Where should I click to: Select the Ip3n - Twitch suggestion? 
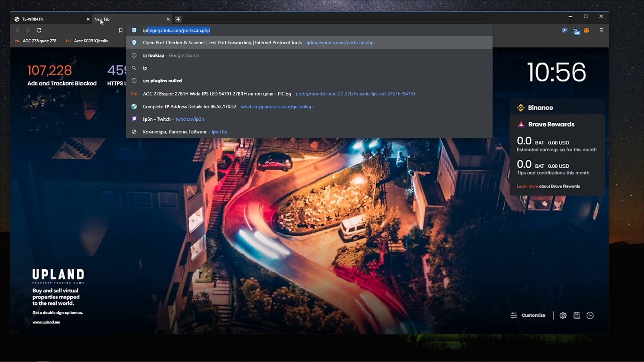(x=309, y=119)
